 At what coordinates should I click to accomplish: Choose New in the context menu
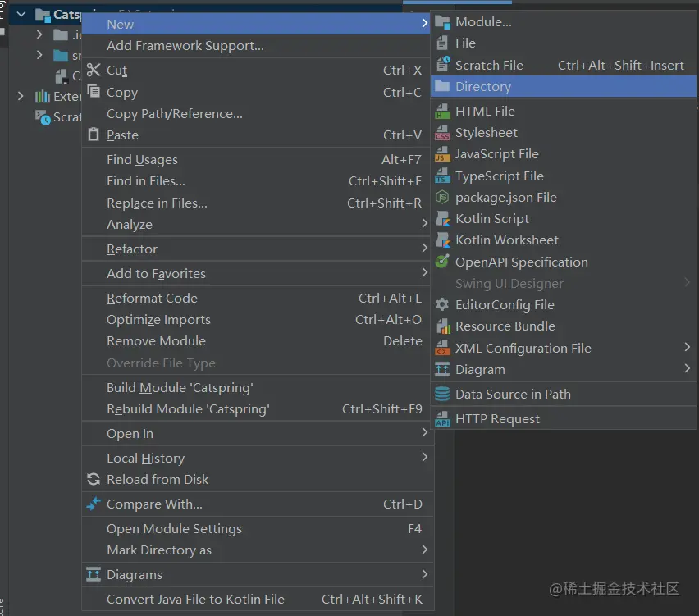coord(256,24)
